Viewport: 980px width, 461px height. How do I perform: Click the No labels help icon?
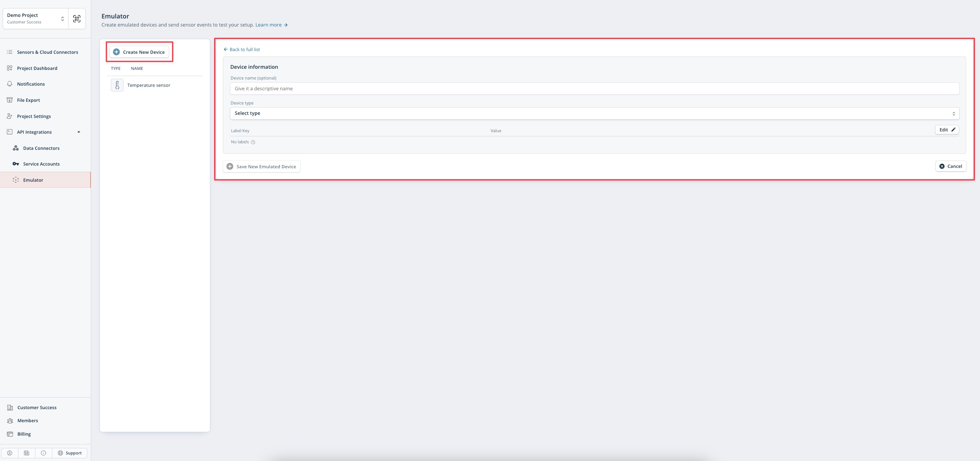click(253, 142)
